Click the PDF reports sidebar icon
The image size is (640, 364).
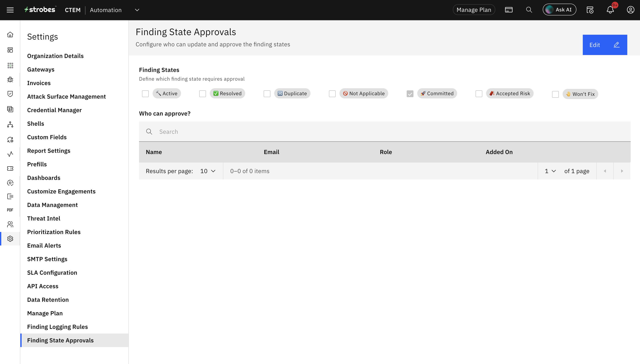point(10,210)
